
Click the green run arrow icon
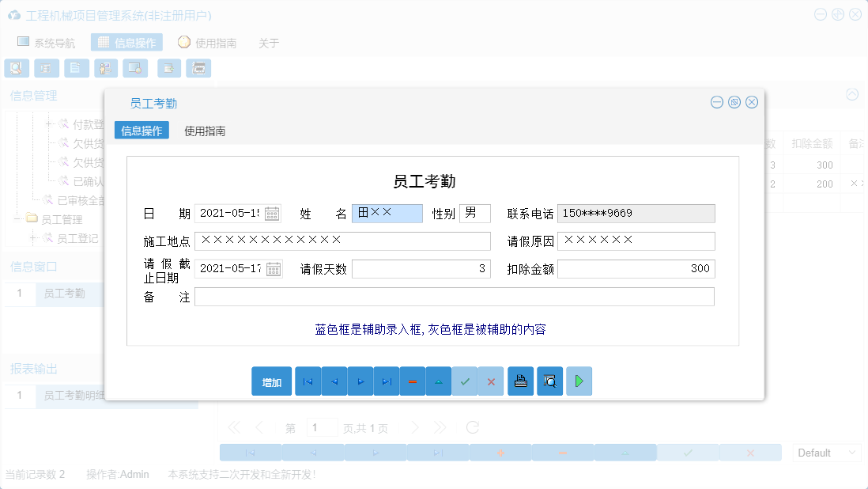click(x=579, y=381)
